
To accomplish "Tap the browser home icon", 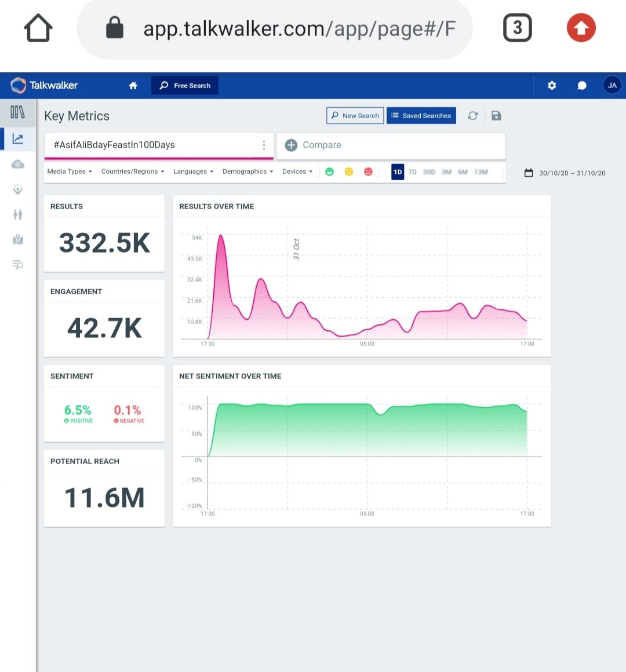I will coord(38,28).
